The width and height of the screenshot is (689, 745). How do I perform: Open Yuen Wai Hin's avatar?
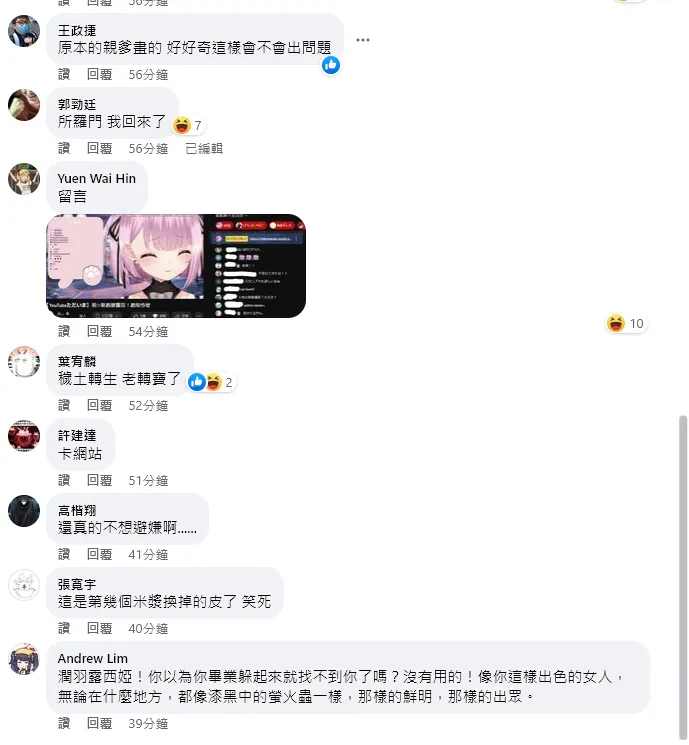pos(24,179)
